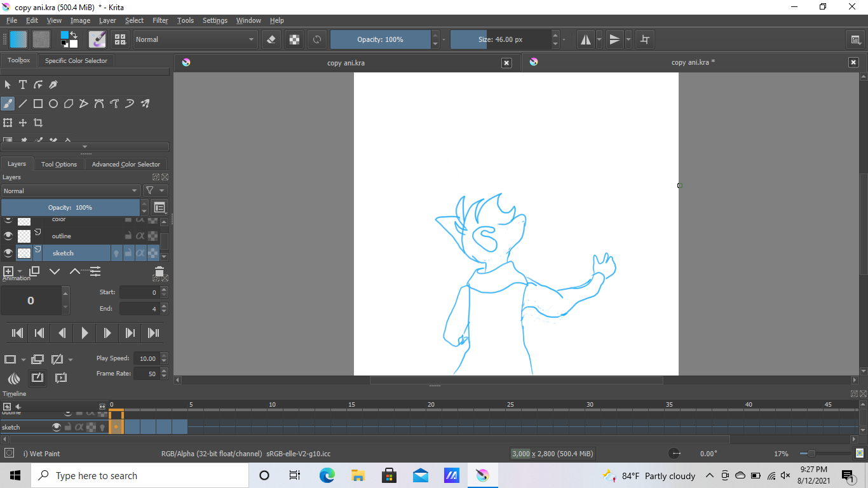The width and height of the screenshot is (868, 488).
Task: Open brush presets chooser in toolbar
Action: pyautogui.click(x=120, y=39)
